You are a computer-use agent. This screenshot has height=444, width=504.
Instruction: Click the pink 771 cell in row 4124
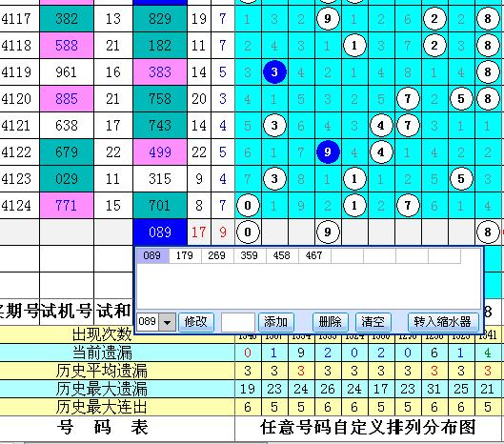[67, 206]
